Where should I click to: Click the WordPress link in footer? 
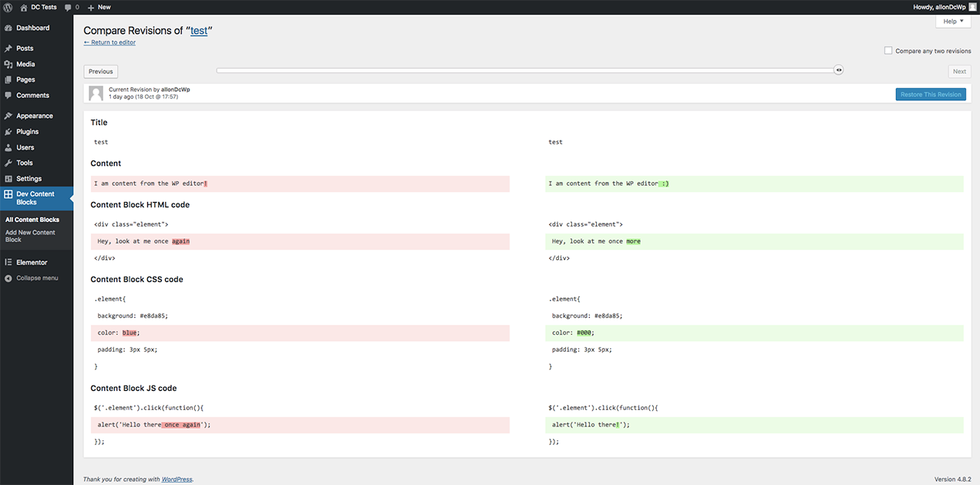[177, 480]
